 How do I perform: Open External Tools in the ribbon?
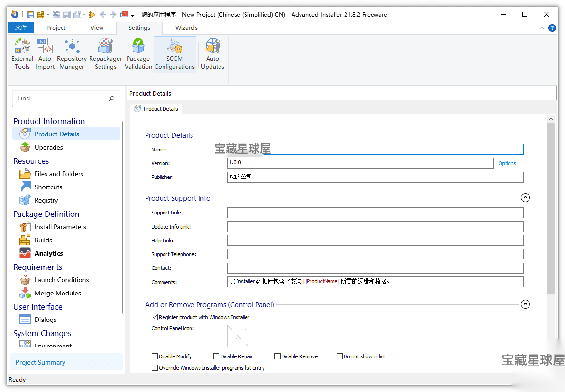(22, 54)
